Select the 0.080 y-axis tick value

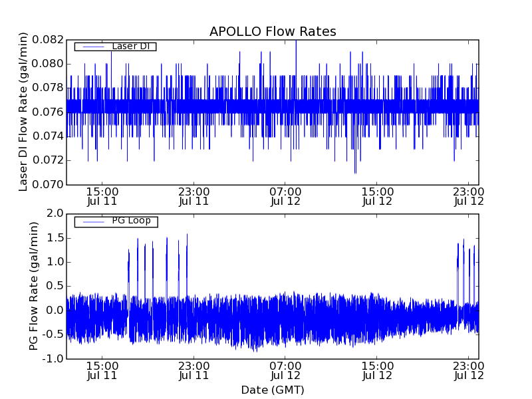tap(48, 64)
